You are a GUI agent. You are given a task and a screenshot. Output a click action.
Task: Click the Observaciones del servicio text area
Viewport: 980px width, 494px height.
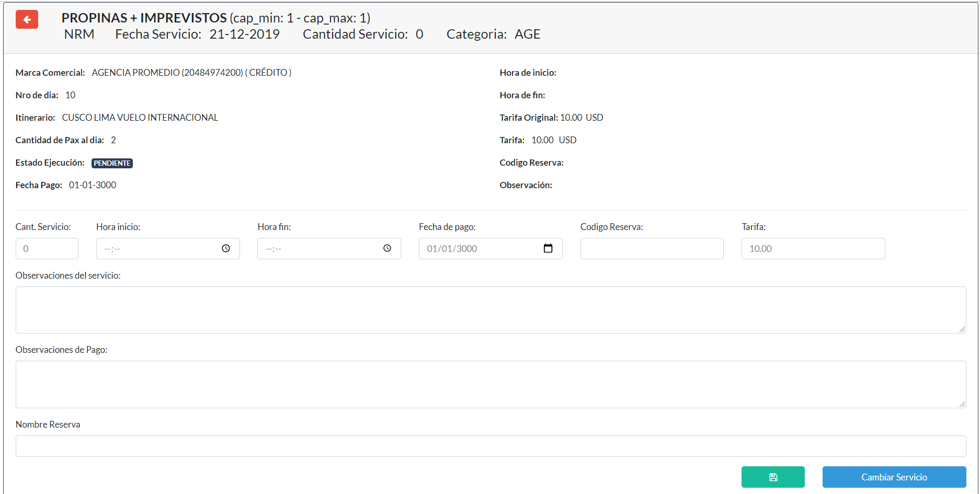[x=490, y=310]
